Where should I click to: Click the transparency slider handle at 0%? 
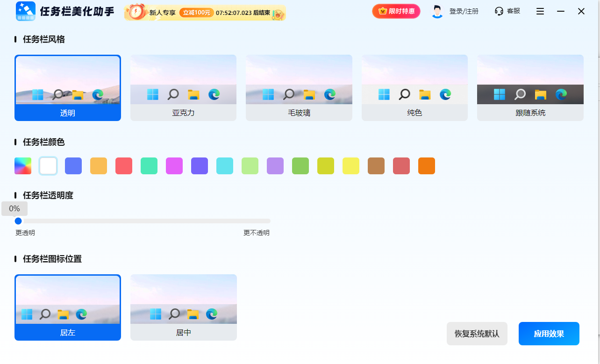coord(18,221)
